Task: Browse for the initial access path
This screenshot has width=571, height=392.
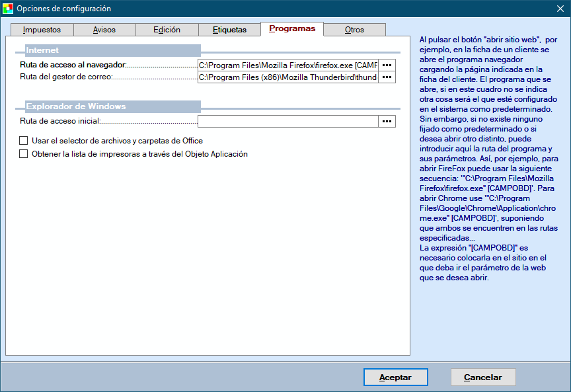Action: click(387, 121)
